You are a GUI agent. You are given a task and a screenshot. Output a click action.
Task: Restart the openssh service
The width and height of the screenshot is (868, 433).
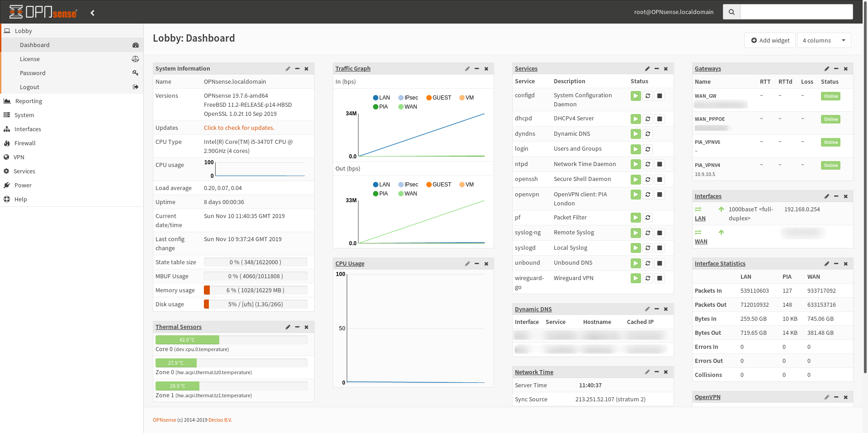click(x=648, y=180)
